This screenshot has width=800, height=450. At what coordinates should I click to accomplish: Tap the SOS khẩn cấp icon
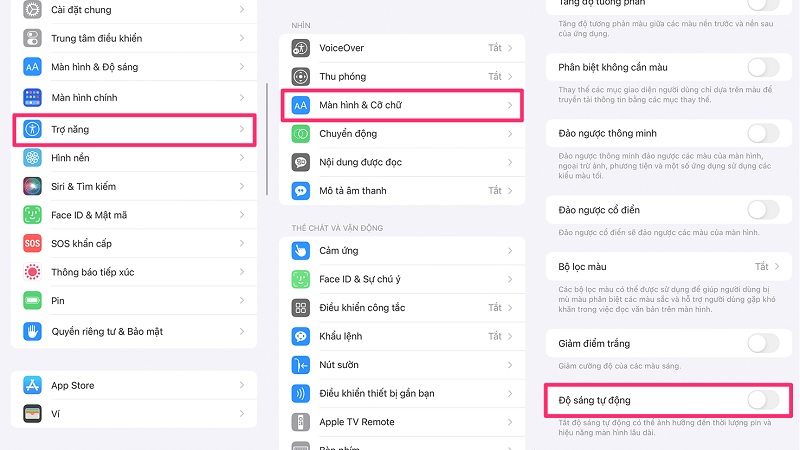(32, 243)
